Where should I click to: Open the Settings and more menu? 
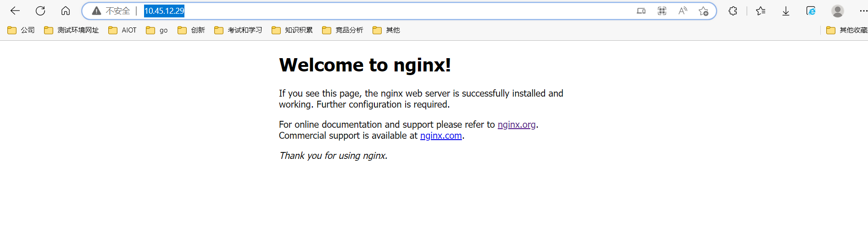(x=862, y=11)
